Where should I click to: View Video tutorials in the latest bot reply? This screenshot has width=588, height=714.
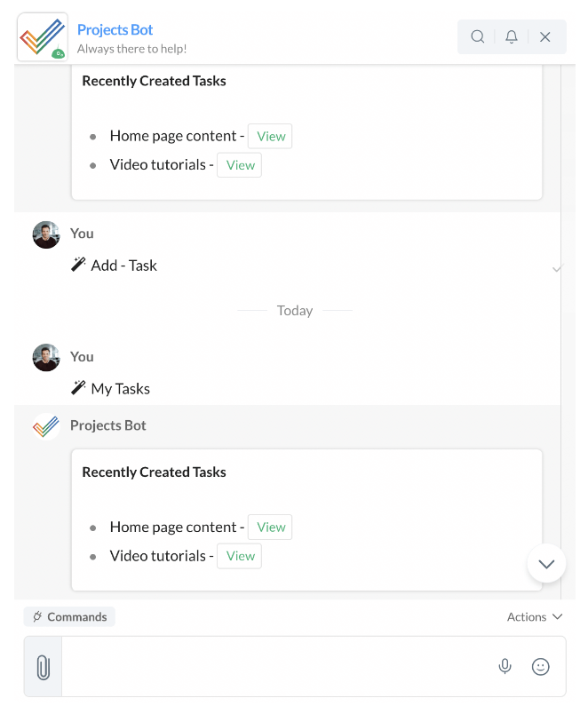240,556
